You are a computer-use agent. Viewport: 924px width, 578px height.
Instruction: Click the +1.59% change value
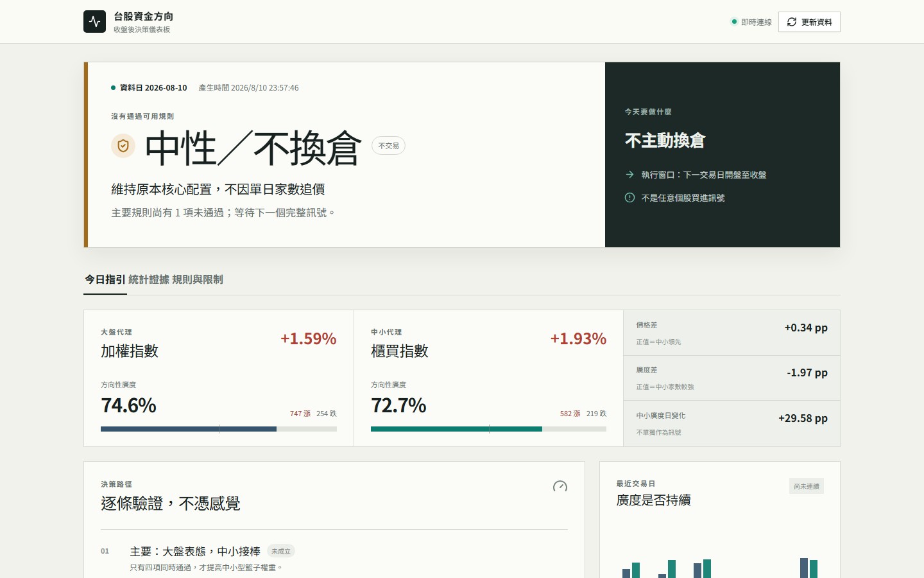click(x=309, y=338)
